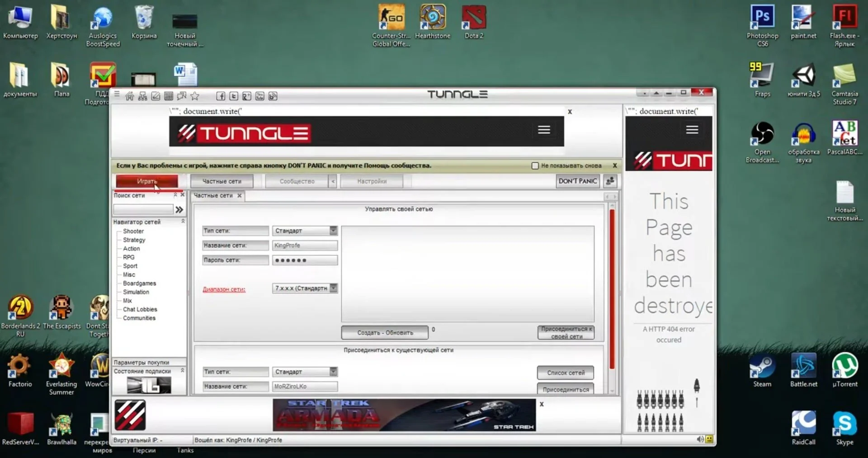
Task: Click the double-arrow search go icon
Action: click(179, 209)
